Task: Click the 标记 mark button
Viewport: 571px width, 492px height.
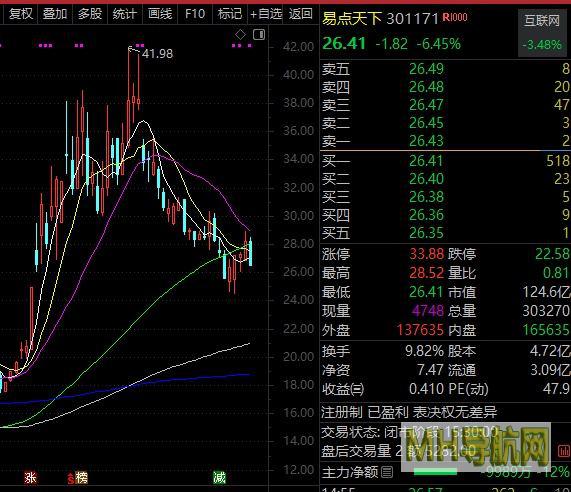Action: pos(230,14)
